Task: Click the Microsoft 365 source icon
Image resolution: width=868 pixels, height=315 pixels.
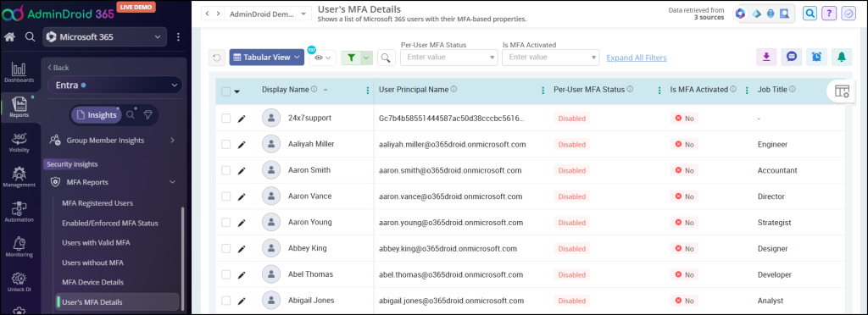Action: pos(740,14)
